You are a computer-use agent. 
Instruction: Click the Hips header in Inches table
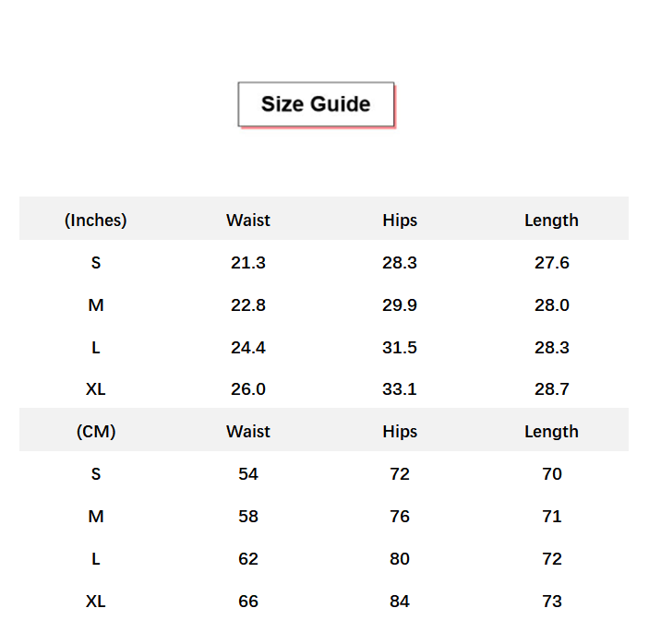400,220
